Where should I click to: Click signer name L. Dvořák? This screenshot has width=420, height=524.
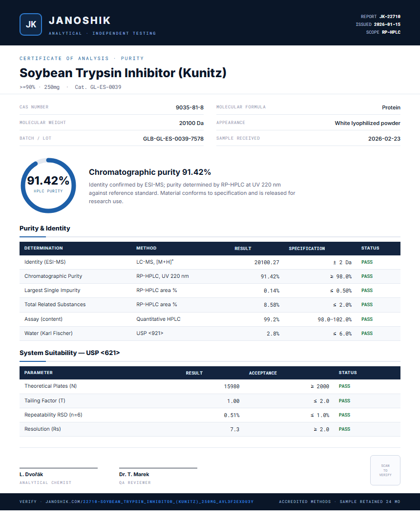click(31, 474)
